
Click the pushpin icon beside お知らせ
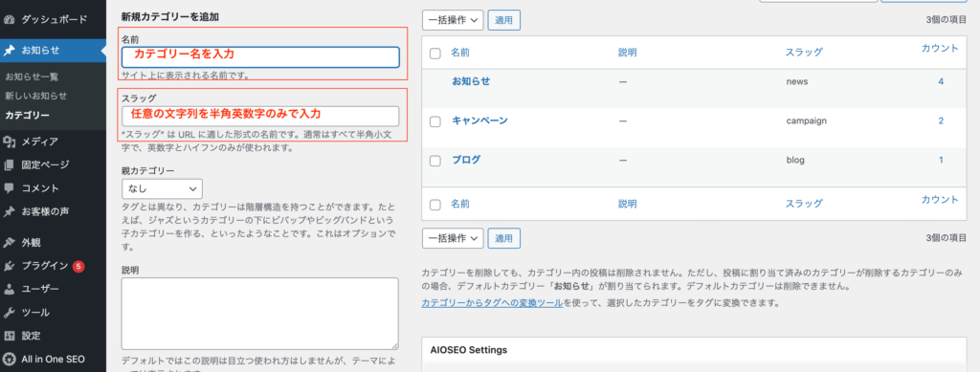point(9,50)
